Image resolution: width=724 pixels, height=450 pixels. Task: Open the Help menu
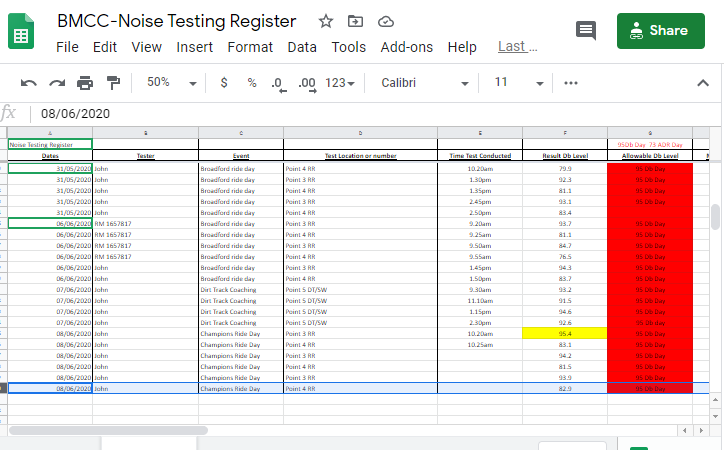(x=462, y=47)
